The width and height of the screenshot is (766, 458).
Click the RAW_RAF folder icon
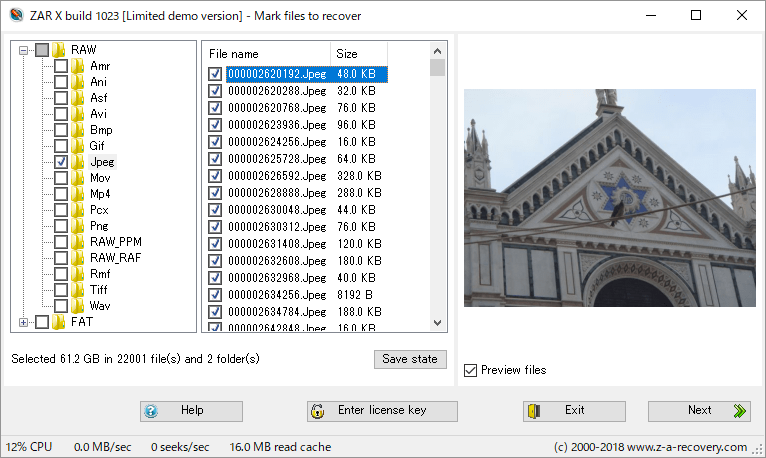(78, 258)
